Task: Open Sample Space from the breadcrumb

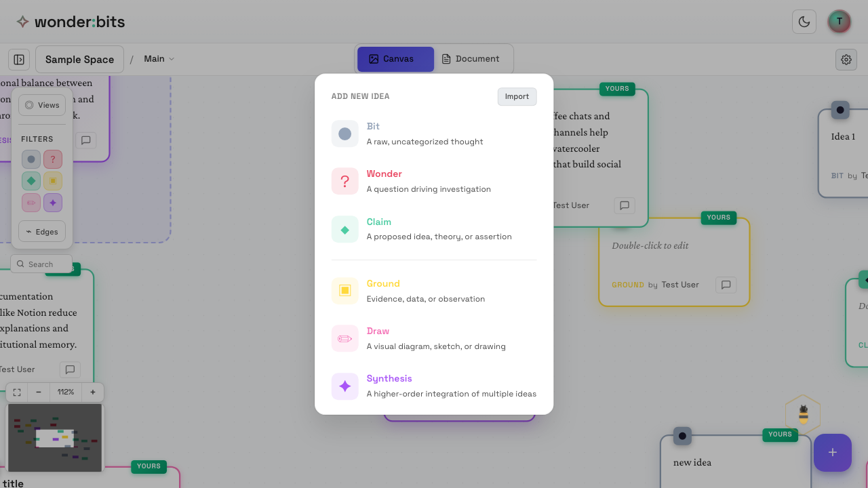Action: (79, 59)
